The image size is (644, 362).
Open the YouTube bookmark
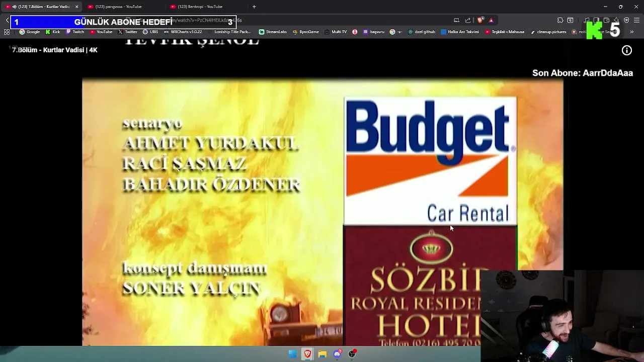point(101,32)
